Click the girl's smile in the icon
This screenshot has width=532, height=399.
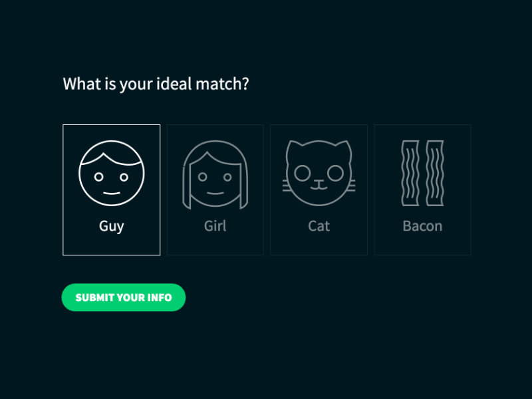click(x=215, y=193)
